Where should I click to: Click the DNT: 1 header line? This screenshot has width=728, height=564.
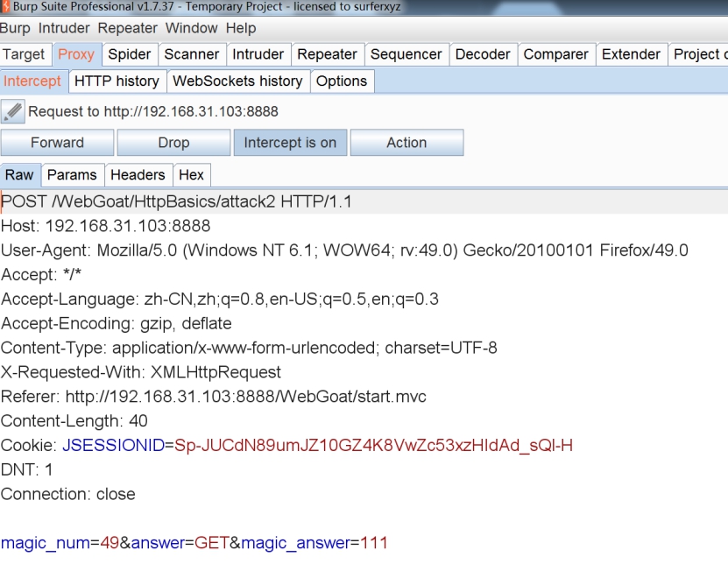[x=26, y=469]
